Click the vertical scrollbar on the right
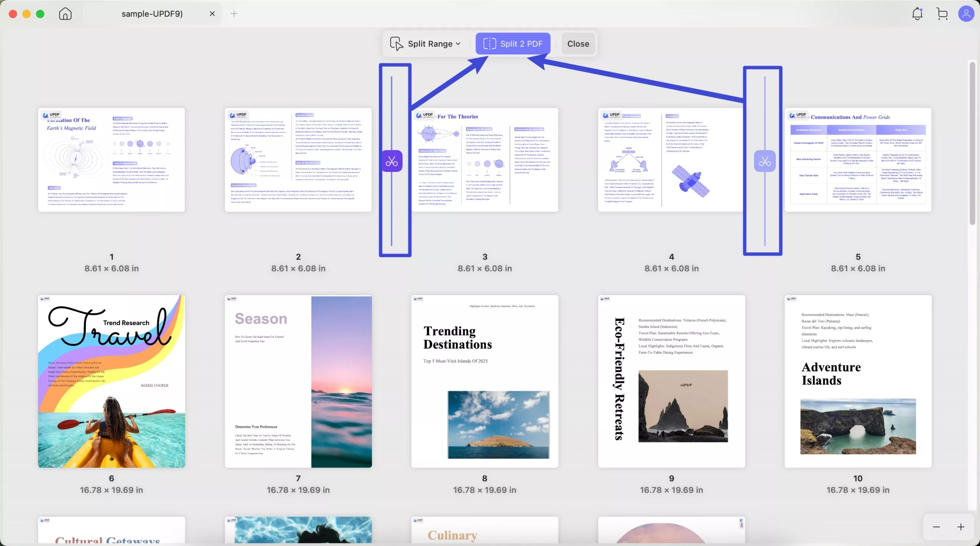 click(x=972, y=144)
